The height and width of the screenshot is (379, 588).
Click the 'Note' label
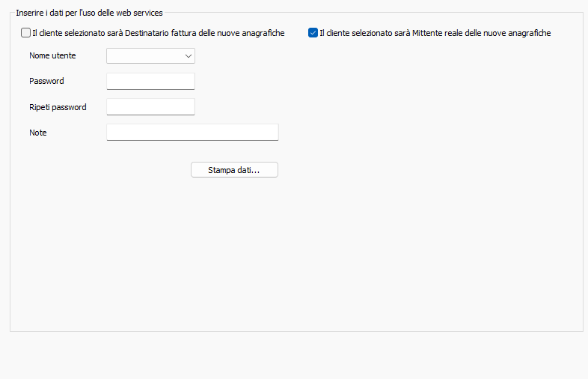38,133
